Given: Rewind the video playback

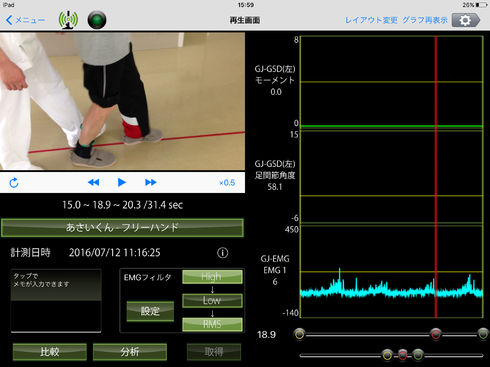Looking at the screenshot, I should click(93, 182).
